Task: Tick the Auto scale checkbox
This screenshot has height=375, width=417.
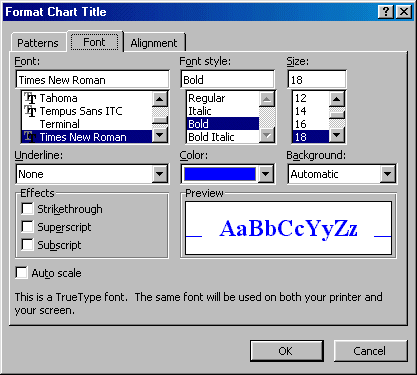Action: [x=21, y=273]
